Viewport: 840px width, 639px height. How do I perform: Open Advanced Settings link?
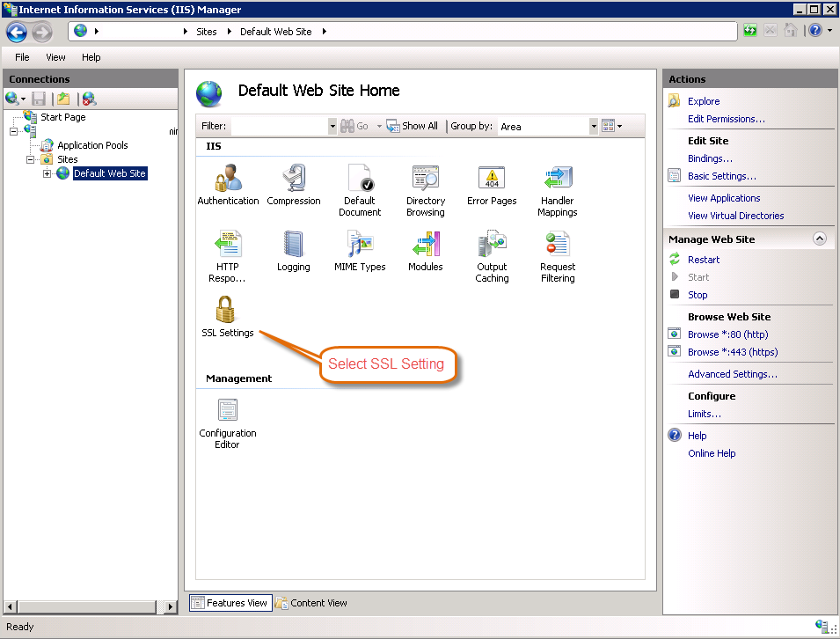[x=733, y=375]
